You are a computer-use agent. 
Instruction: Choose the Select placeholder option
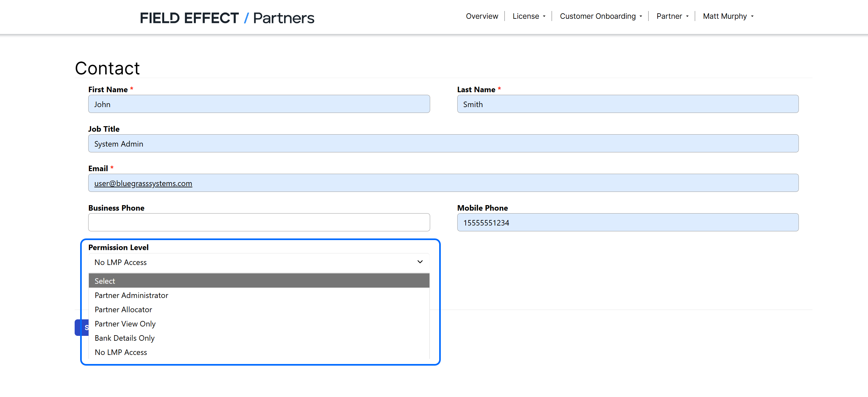point(259,281)
